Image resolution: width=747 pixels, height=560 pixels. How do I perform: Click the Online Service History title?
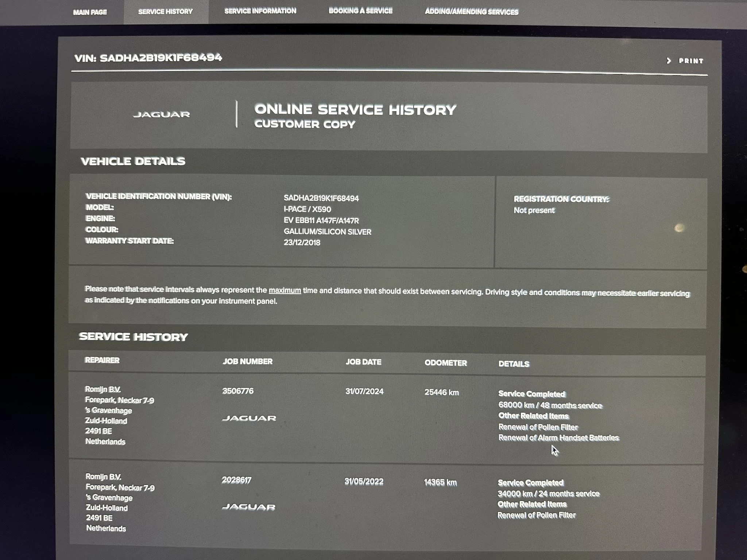point(355,110)
